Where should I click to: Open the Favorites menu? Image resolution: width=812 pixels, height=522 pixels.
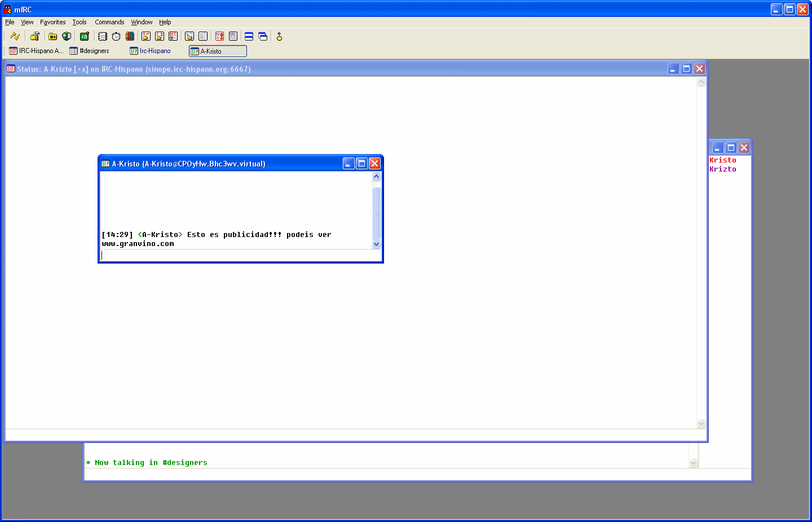(x=52, y=22)
